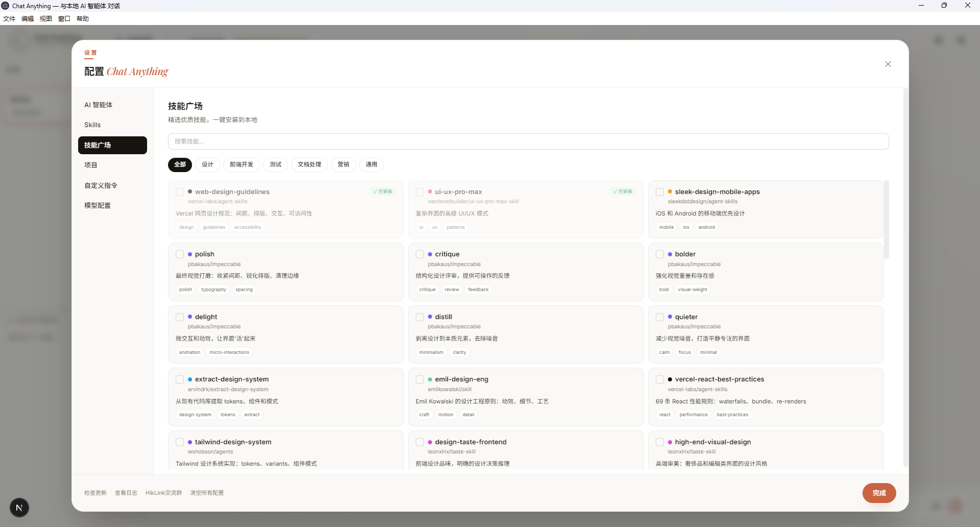Image resolution: width=980 pixels, height=527 pixels.
Task: Filter skills by 设计 category
Action: pos(207,164)
